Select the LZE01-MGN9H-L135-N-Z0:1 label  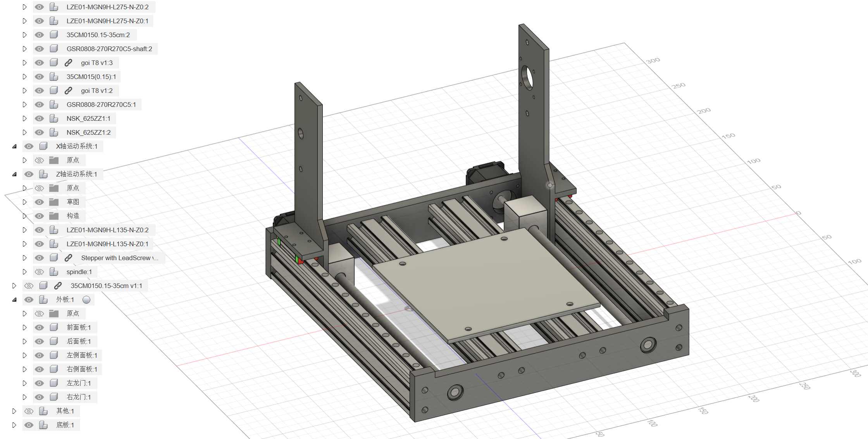pos(107,244)
